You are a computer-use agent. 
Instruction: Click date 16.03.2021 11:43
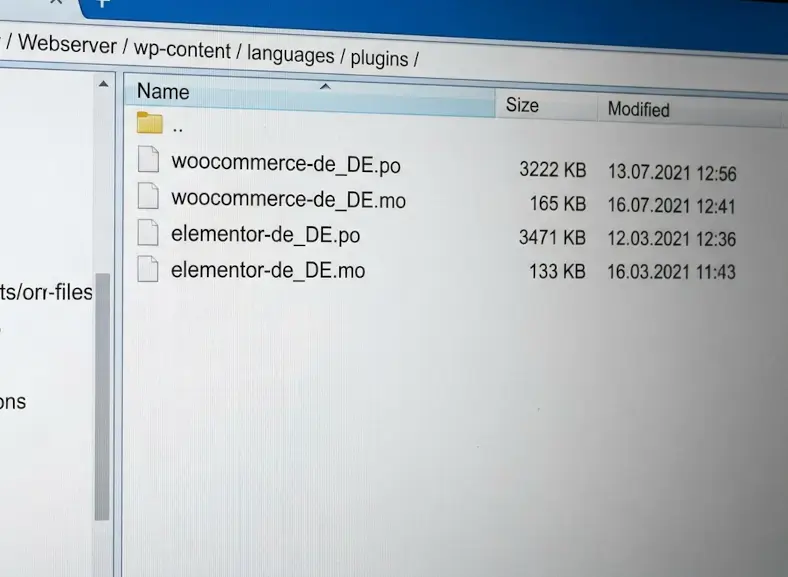click(671, 272)
